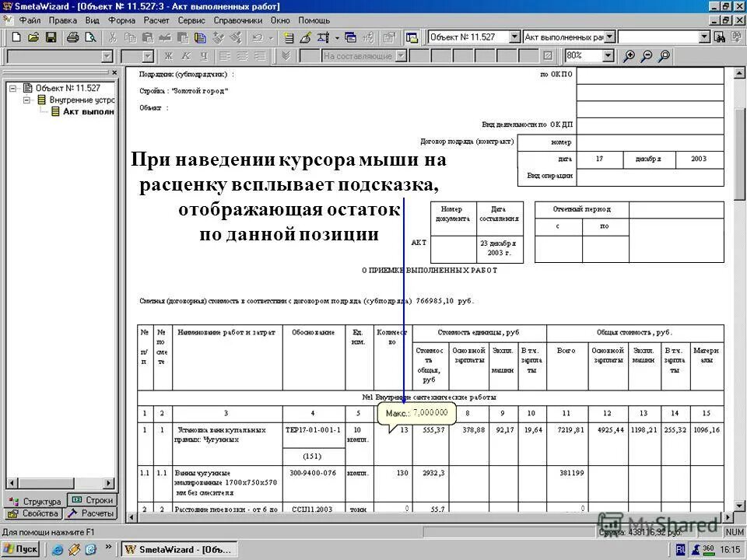Click the SmetaWizard taskbar button
Screen dimensions: 747x560
pyautogui.click(x=179, y=549)
